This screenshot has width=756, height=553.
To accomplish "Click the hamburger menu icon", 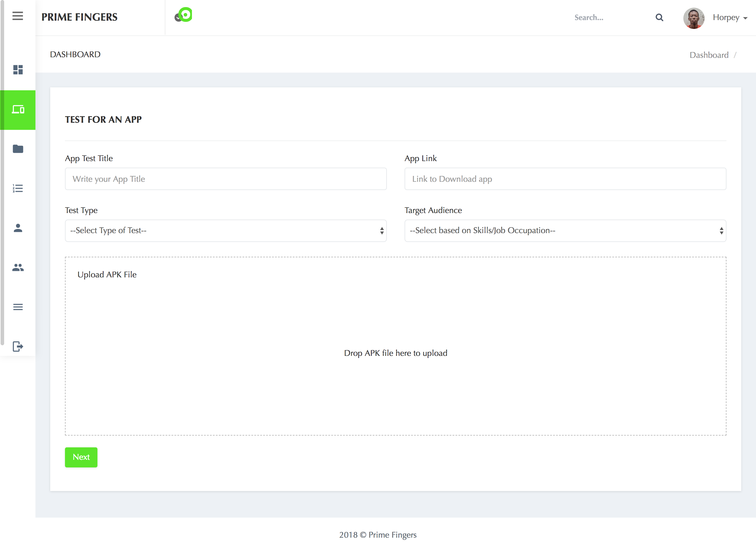I will tap(18, 16).
